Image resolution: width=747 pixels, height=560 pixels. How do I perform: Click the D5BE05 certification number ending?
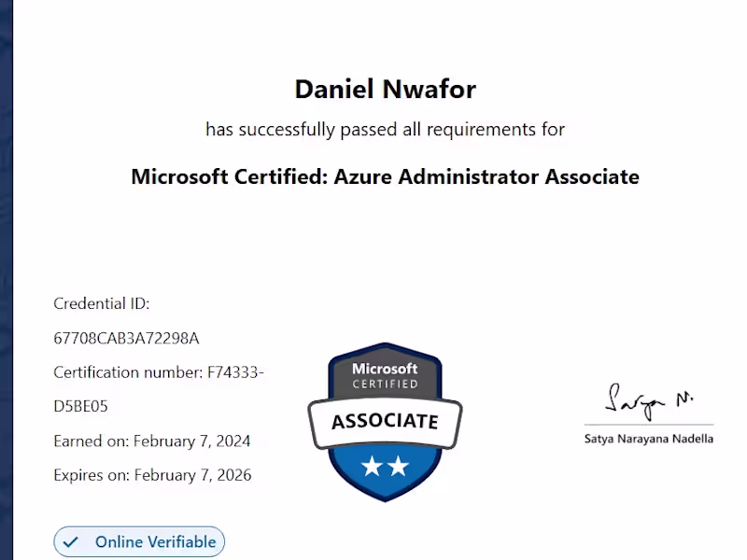point(80,406)
